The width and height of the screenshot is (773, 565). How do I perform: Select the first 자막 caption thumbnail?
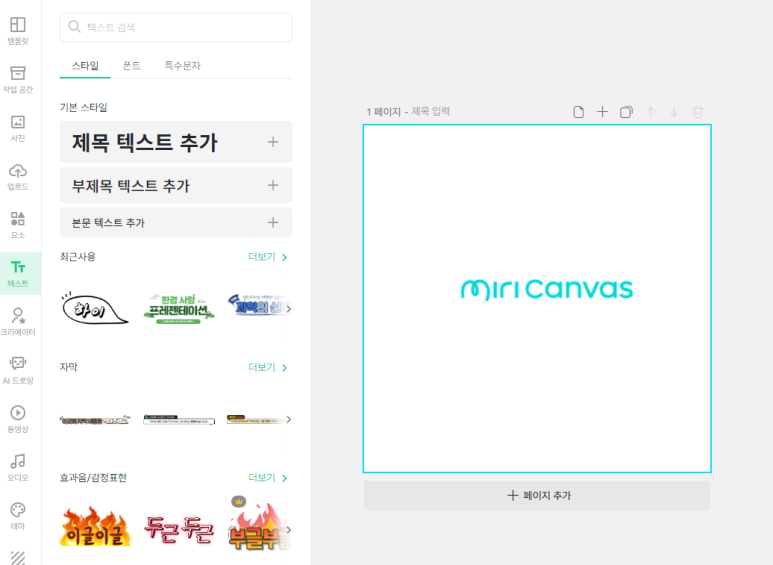point(95,420)
